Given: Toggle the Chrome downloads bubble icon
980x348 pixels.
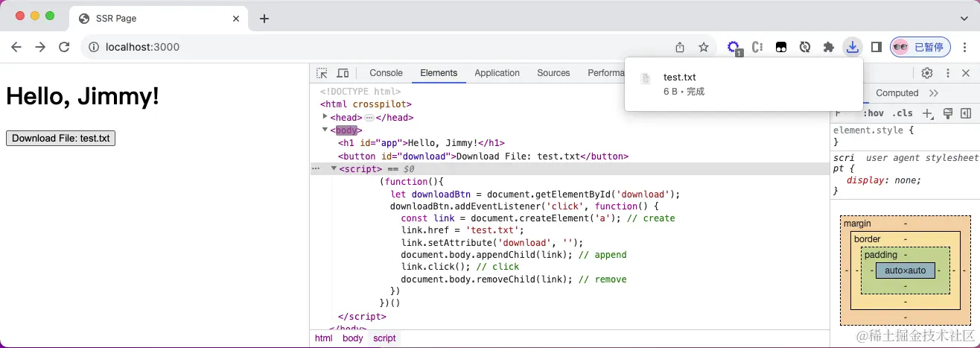Looking at the screenshot, I should 852,47.
